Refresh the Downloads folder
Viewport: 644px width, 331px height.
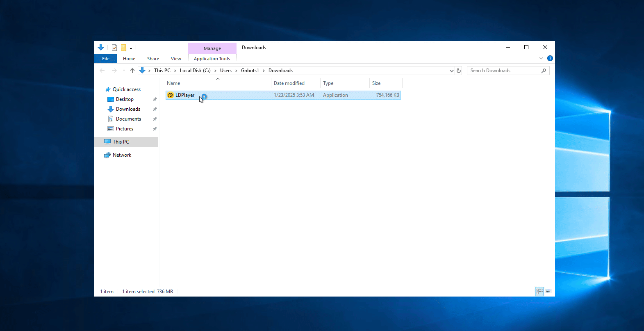(459, 71)
